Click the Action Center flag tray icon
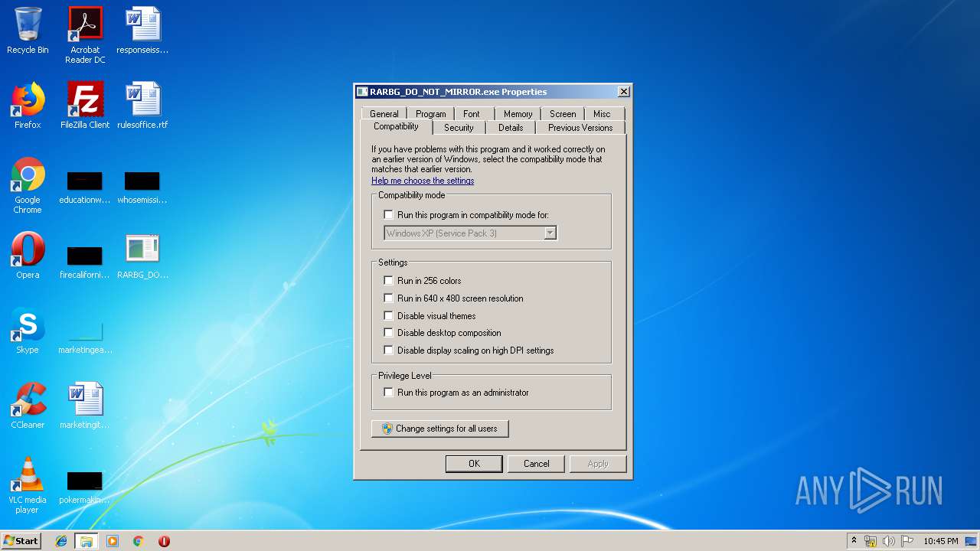980x551 pixels. point(907,541)
